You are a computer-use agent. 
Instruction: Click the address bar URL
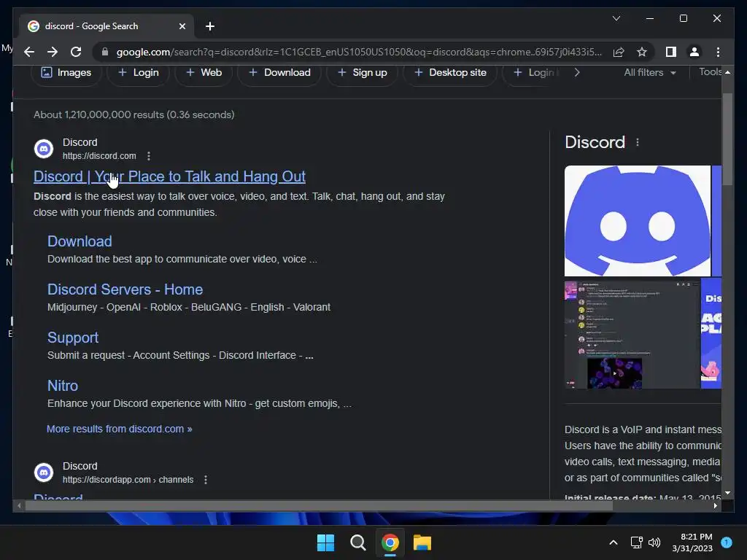(x=359, y=52)
